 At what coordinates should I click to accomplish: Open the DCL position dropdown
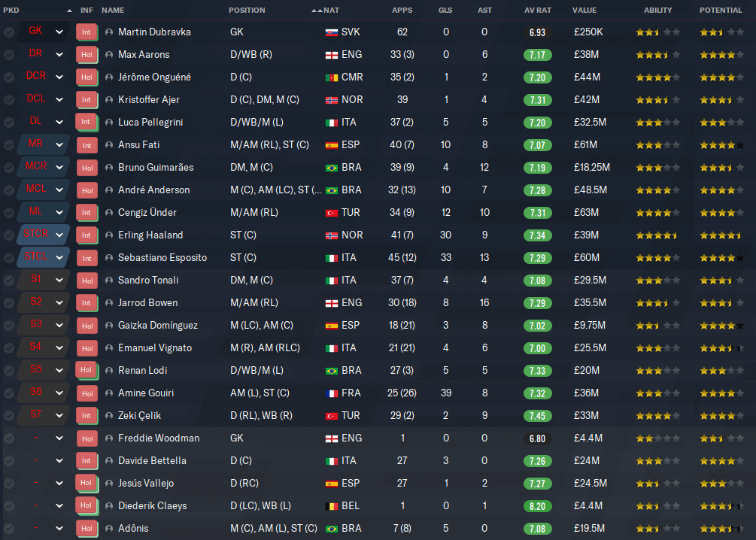coord(59,100)
